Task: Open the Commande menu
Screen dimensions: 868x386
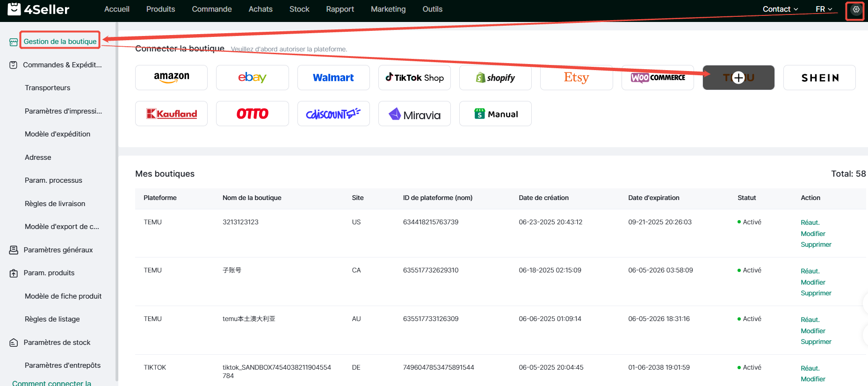Action: 212,9
